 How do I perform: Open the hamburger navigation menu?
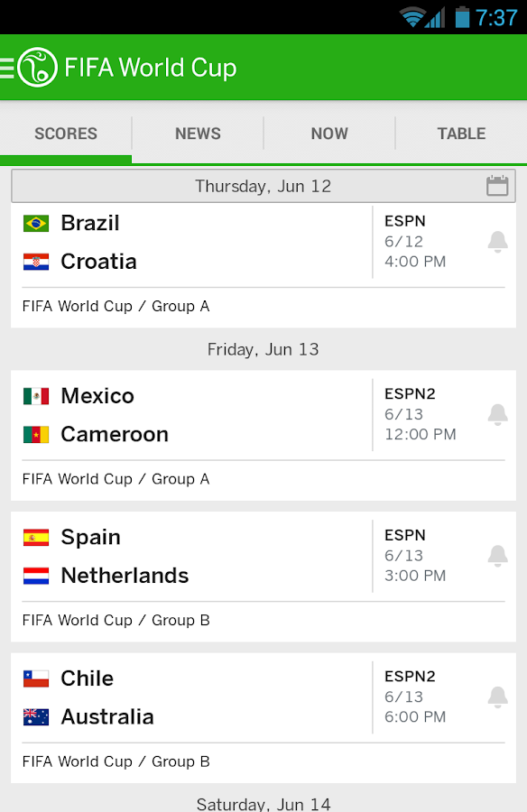tap(6, 68)
